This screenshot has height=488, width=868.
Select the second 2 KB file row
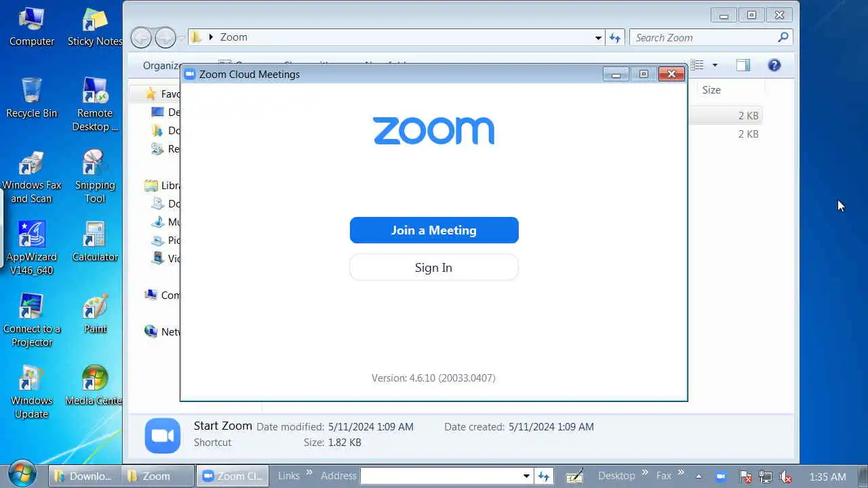[725, 134]
